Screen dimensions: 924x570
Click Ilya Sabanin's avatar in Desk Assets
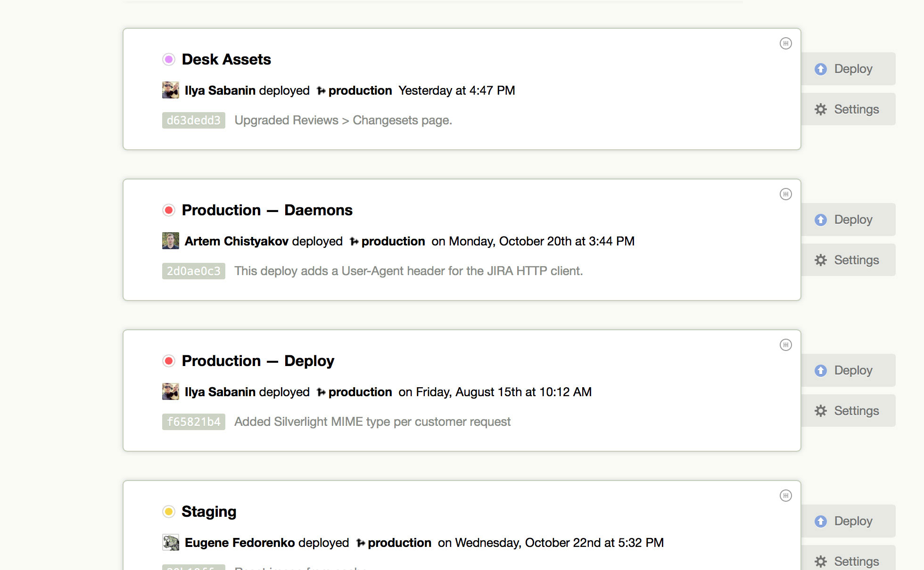(171, 90)
